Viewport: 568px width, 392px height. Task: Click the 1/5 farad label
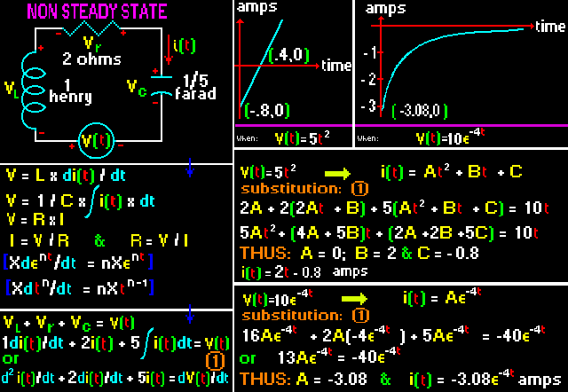click(x=195, y=88)
